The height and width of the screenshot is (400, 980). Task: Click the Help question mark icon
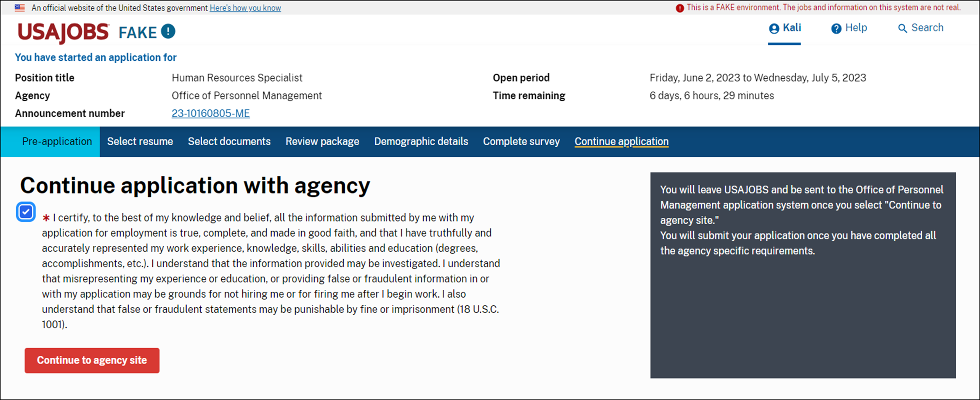(x=836, y=28)
